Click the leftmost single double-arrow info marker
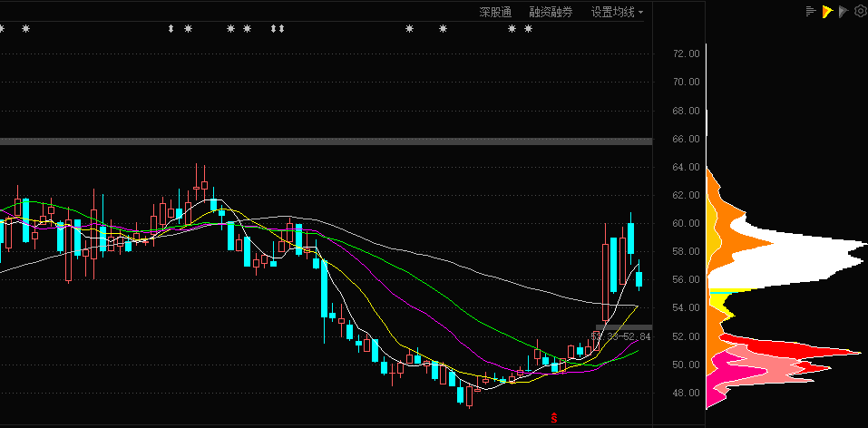The height and width of the screenshot is (428, 868). click(x=171, y=29)
